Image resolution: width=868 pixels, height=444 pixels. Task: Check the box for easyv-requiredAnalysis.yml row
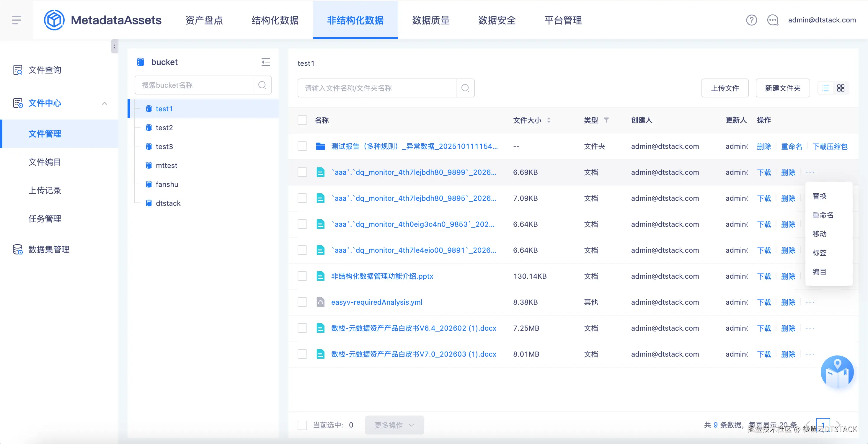point(302,302)
